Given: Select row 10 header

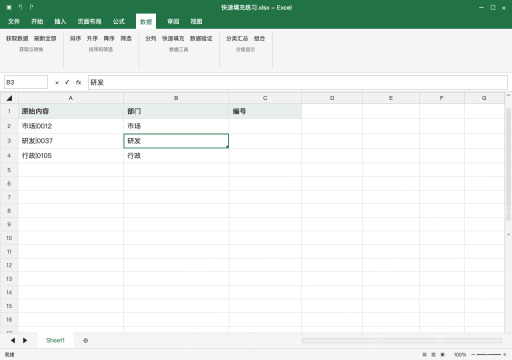Looking at the screenshot, I should tap(9, 238).
